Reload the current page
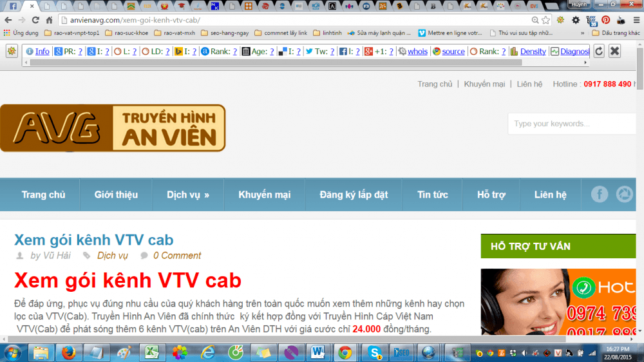The height and width of the screenshot is (362, 644). pos(35,20)
